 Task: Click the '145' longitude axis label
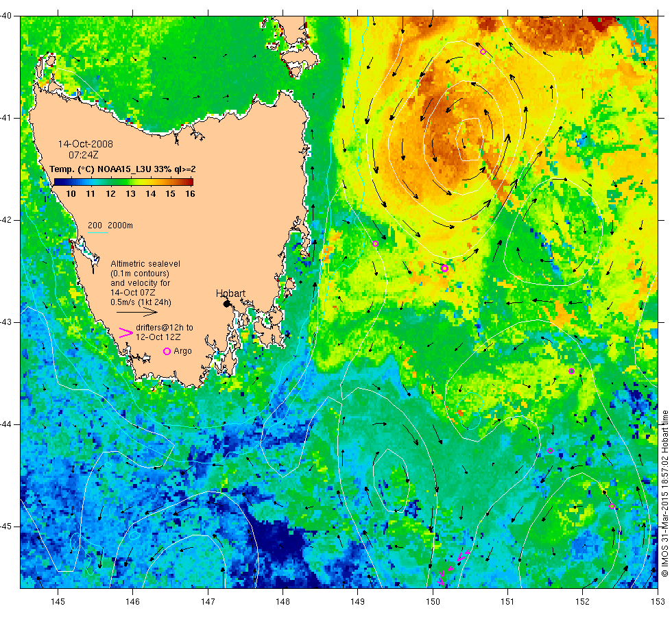(58, 602)
